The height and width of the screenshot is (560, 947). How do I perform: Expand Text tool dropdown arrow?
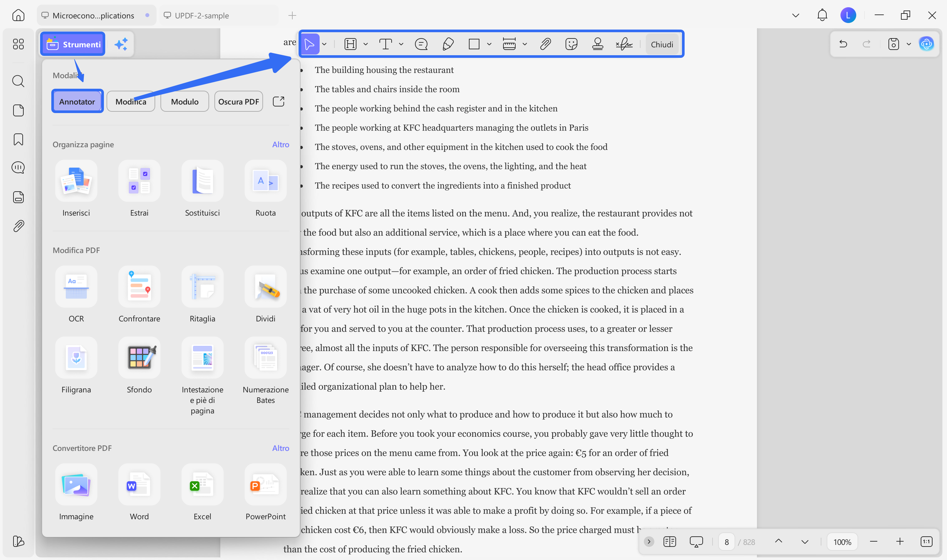pos(401,44)
